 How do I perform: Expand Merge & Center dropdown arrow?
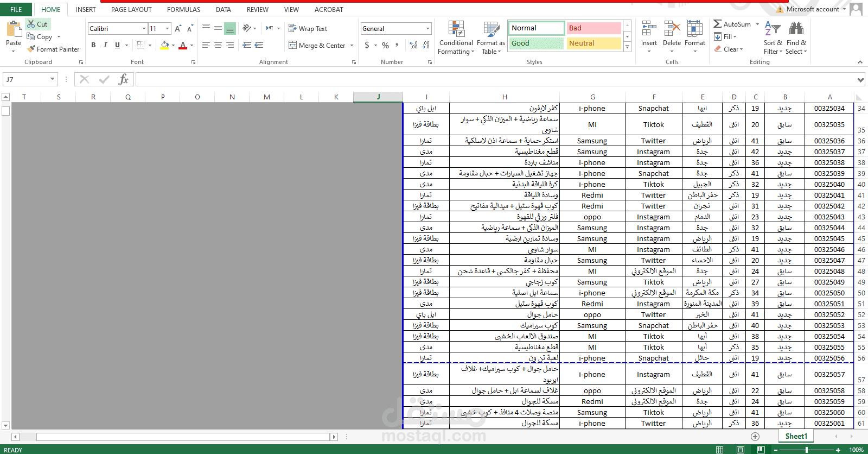click(352, 46)
